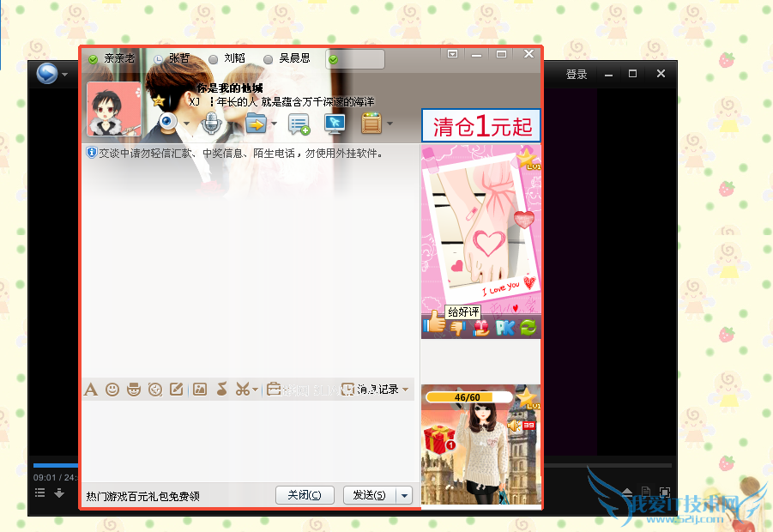
Task: Click 登录 in the video player
Action: 577,75
